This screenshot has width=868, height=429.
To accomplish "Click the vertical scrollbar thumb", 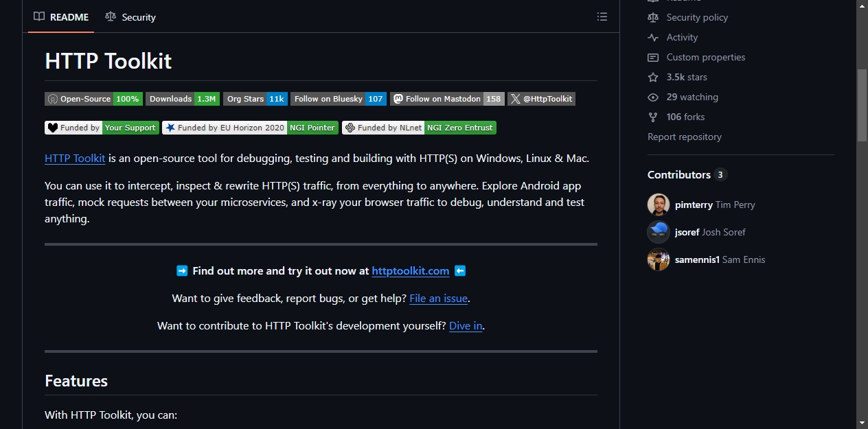I will point(862,105).
